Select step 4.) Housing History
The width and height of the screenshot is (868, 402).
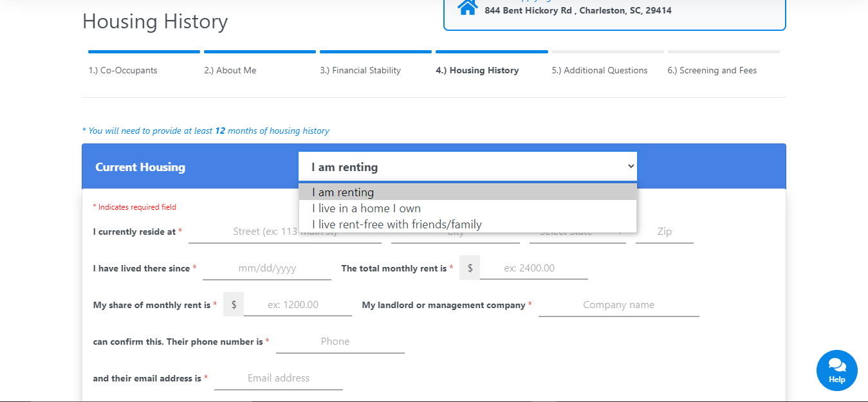coord(477,70)
